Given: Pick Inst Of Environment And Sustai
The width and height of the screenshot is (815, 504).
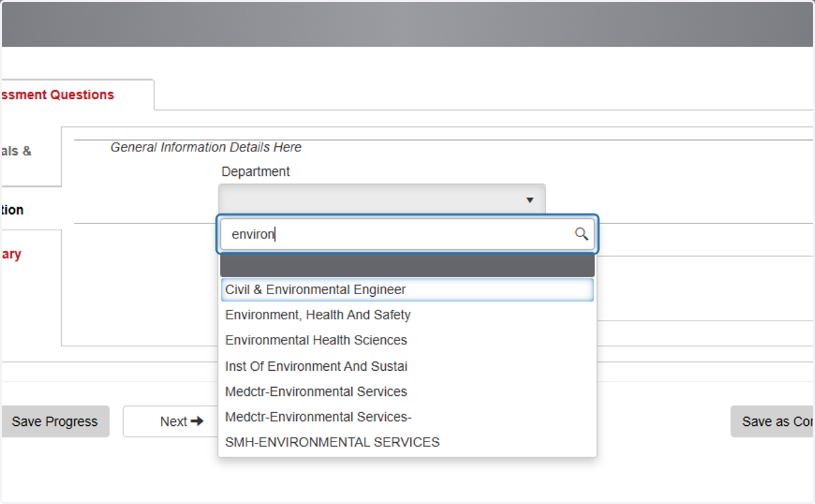Looking at the screenshot, I should [x=407, y=366].
